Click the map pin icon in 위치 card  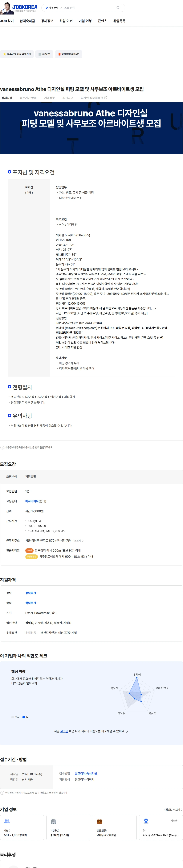146,821
